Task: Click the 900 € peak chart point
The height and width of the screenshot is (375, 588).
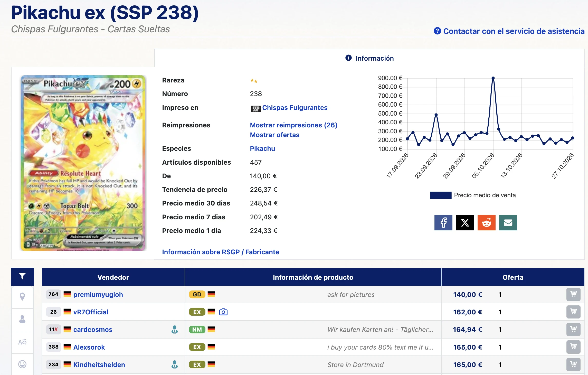Action: [493, 78]
